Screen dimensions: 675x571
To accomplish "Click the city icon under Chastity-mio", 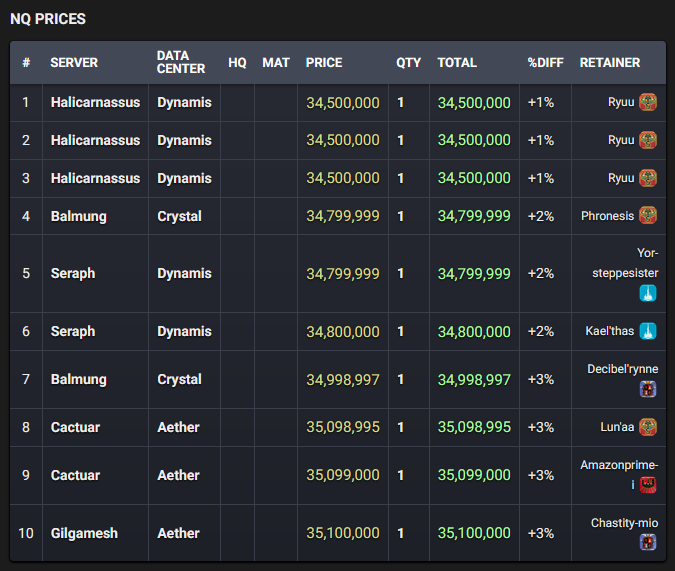I will [648, 542].
